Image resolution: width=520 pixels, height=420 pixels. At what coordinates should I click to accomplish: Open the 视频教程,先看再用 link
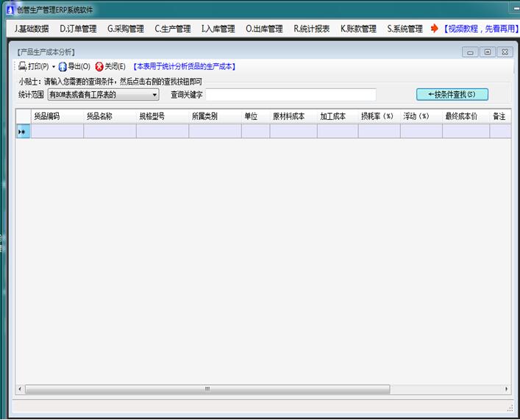coord(480,29)
